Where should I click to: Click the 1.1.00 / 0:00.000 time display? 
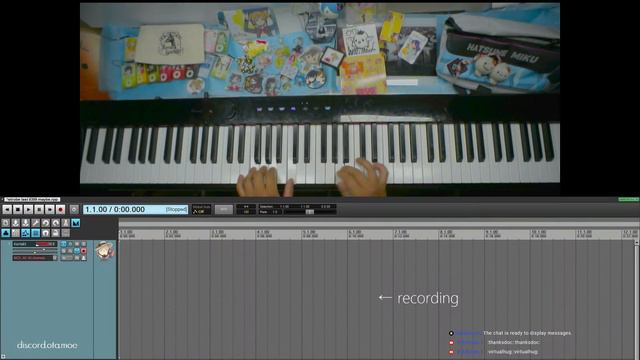click(136, 209)
